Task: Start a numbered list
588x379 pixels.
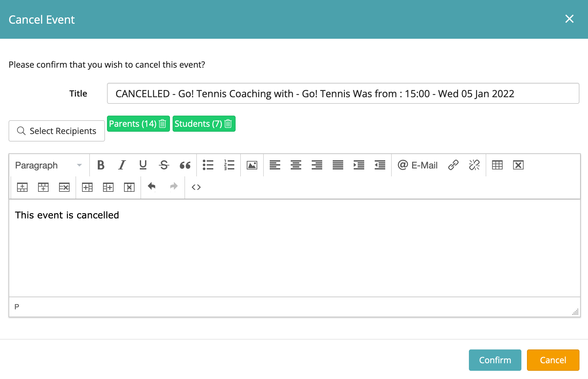Action: click(229, 165)
